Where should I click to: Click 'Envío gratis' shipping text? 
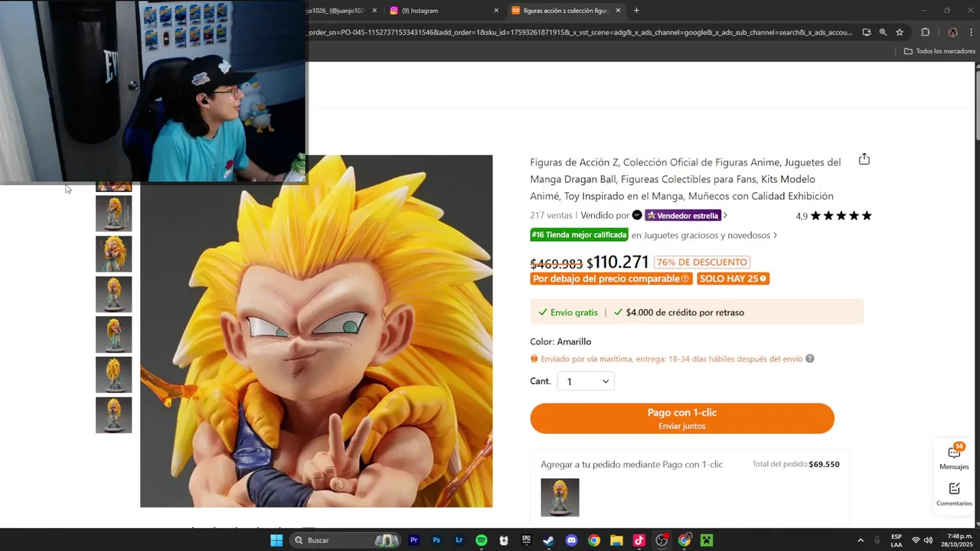click(573, 312)
